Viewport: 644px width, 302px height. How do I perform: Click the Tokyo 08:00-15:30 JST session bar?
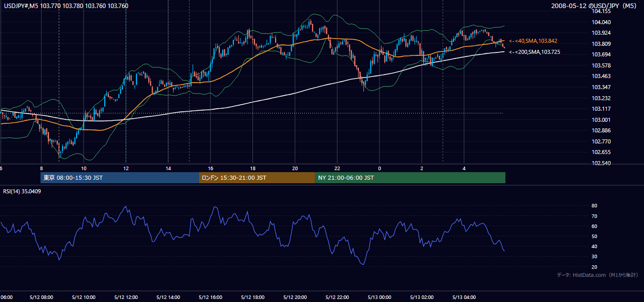click(120, 178)
